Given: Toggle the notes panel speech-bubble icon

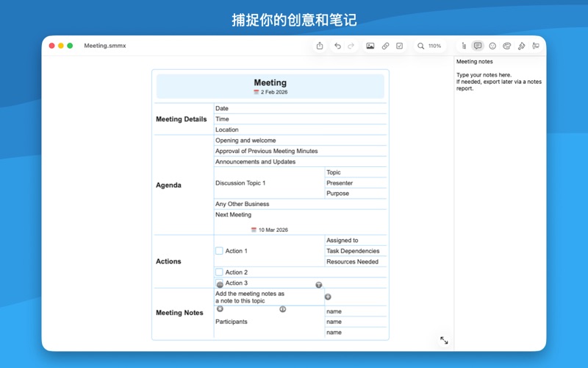Looking at the screenshot, I should (x=478, y=46).
